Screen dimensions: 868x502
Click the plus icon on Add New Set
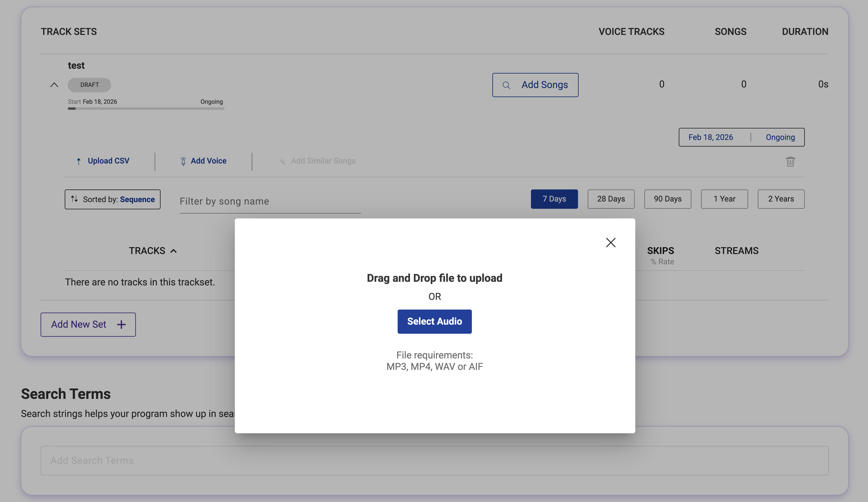[121, 324]
